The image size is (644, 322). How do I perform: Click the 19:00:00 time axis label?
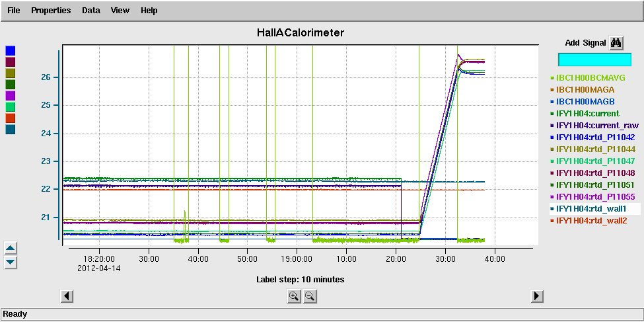pos(297,261)
